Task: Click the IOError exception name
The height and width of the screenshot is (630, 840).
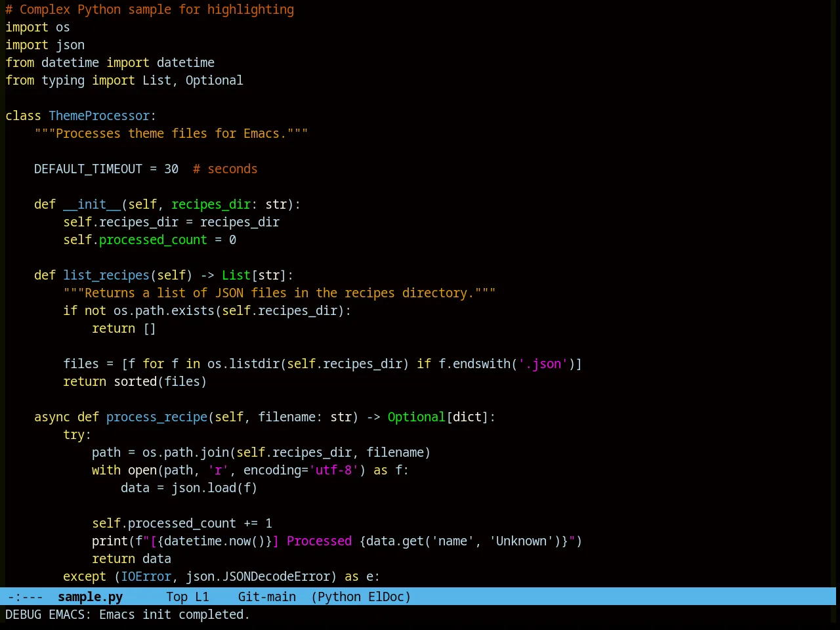Action: [x=146, y=576]
